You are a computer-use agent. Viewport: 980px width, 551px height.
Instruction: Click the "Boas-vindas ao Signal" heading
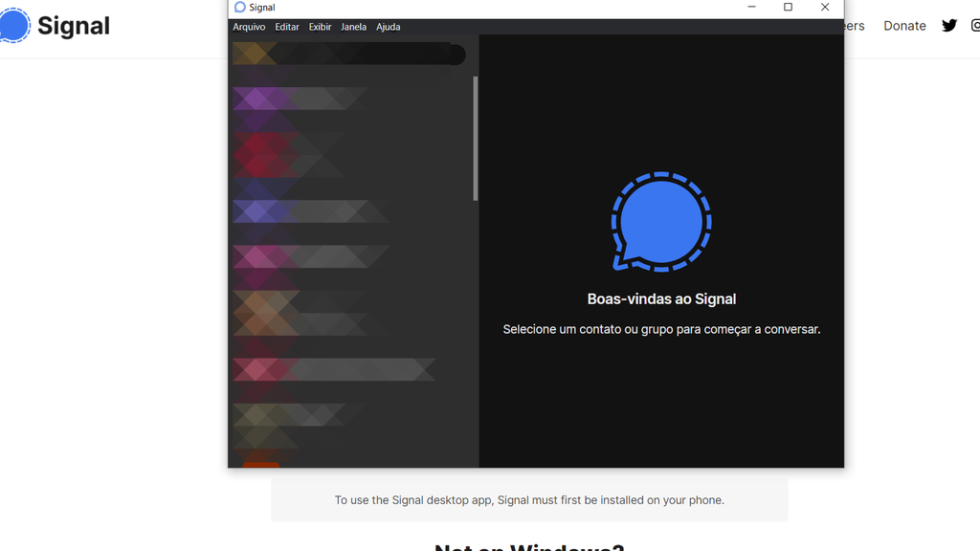661,299
